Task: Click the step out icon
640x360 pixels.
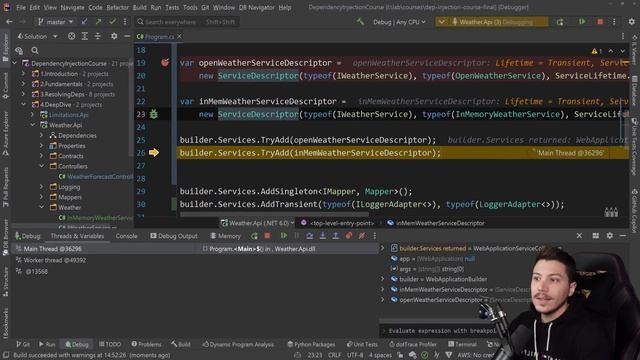Action: pyautogui.click(x=336, y=236)
